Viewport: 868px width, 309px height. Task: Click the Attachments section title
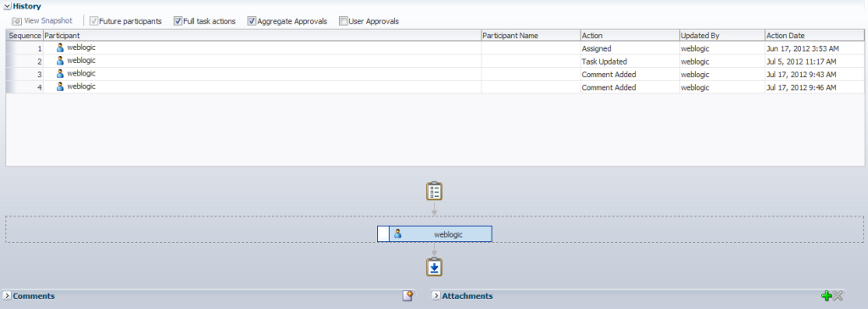coord(467,295)
